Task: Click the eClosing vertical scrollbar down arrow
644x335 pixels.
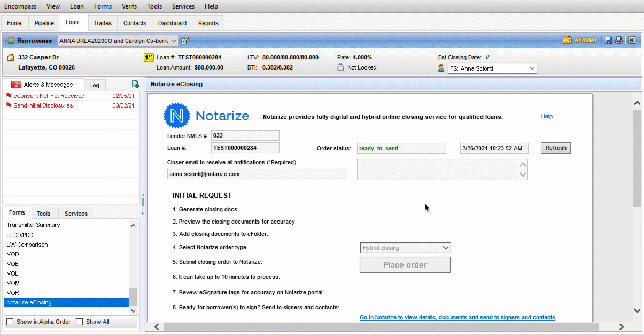Action: click(x=637, y=310)
